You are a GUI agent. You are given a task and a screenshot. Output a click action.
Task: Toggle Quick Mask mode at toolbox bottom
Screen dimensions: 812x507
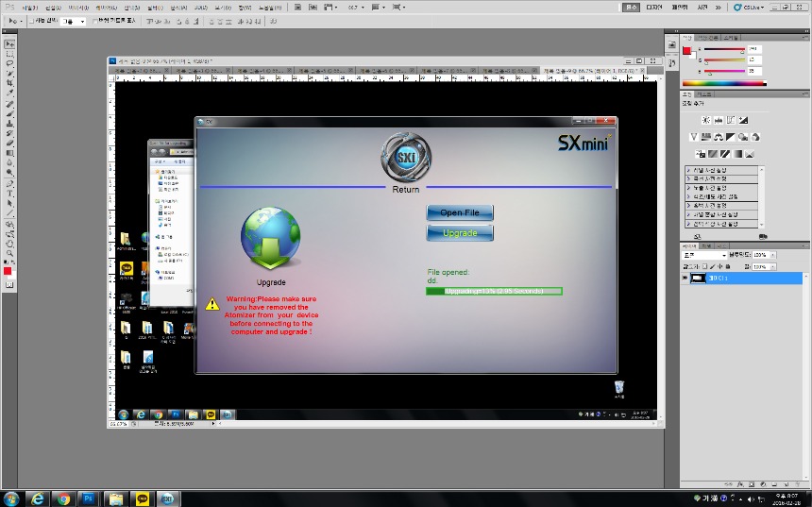pos(9,285)
